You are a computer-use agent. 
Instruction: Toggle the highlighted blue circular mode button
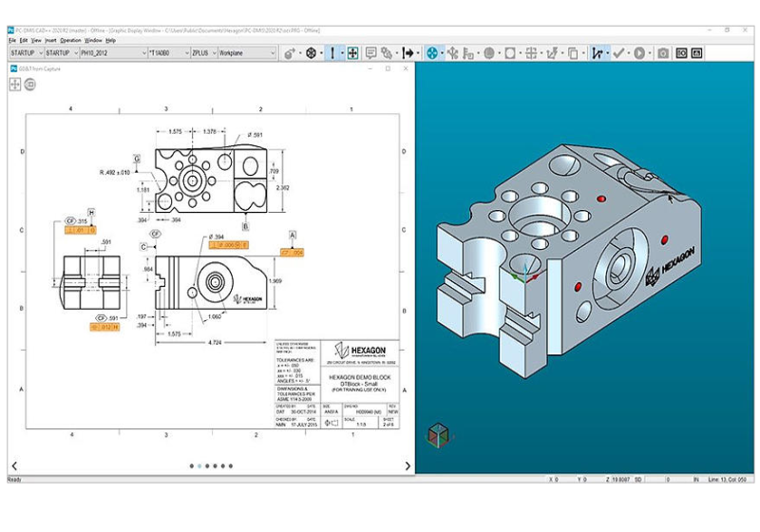click(432, 53)
